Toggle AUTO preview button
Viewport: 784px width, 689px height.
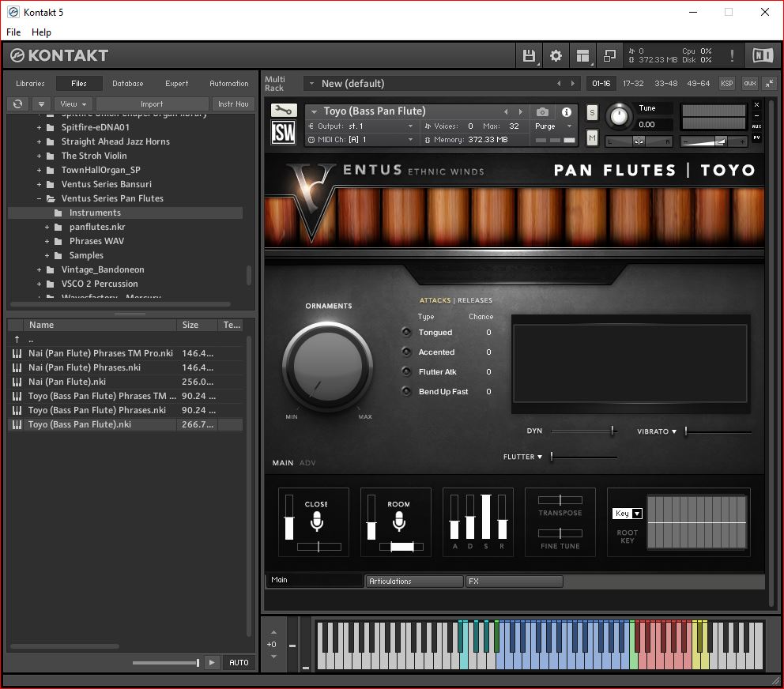coord(239,662)
